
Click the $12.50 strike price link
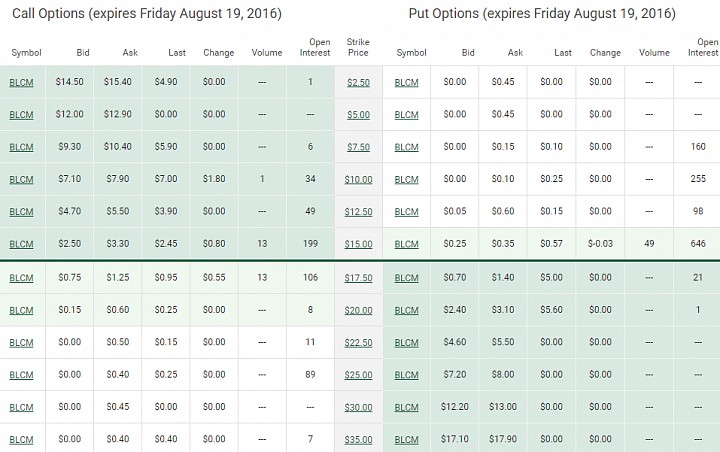pos(358,212)
